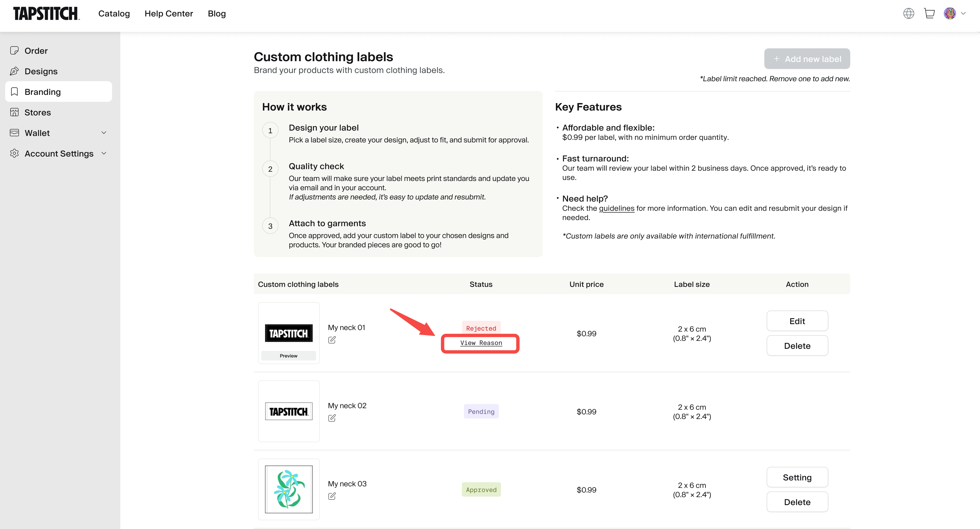Click edit-name pencil icon for My neck 03
980x529 pixels.
click(332, 496)
